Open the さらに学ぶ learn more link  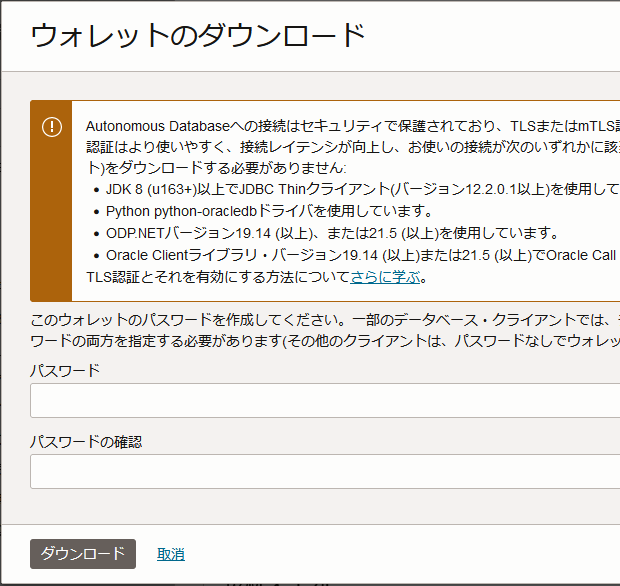point(385,277)
